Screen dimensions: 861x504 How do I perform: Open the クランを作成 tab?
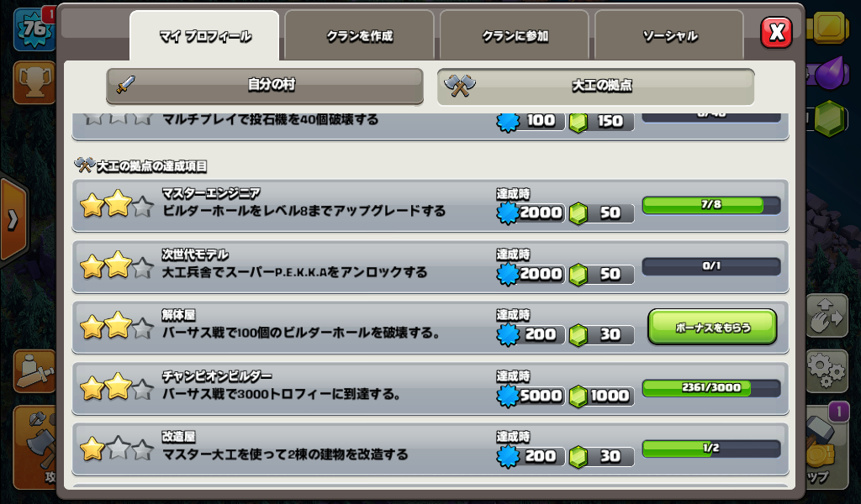[x=359, y=35]
